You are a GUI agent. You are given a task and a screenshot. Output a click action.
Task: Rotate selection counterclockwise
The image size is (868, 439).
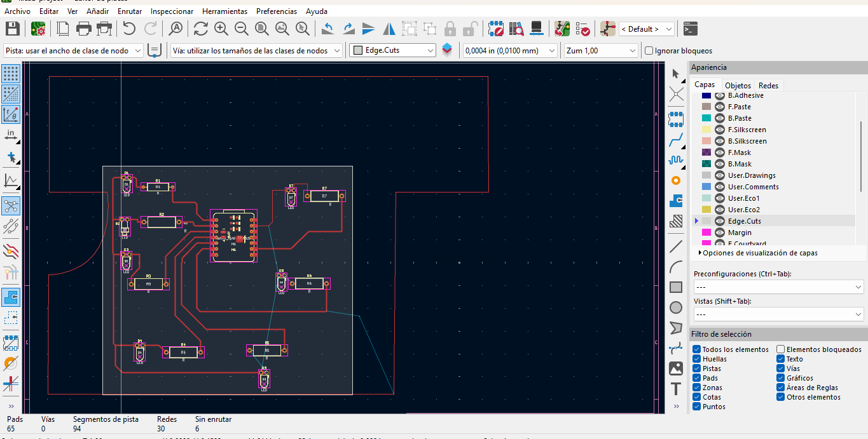tap(328, 29)
